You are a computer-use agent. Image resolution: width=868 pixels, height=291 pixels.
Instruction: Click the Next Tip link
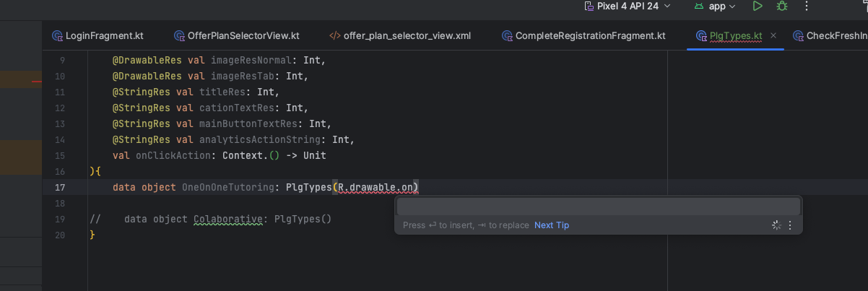(552, 225)
